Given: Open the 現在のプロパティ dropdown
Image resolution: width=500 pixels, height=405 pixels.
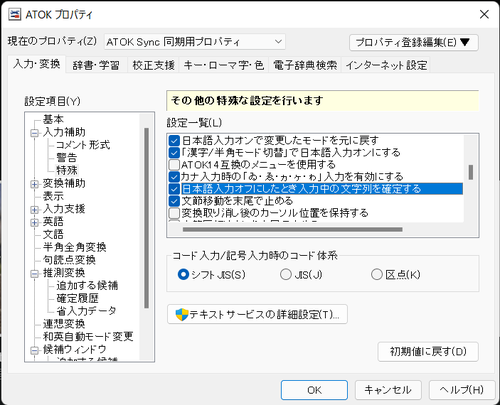Looking at the screenshot, I should click(x=195, y=42).
